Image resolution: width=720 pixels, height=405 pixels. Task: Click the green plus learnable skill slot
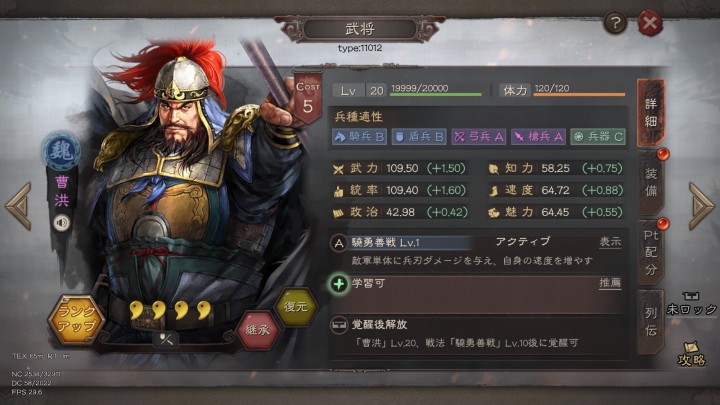(x=338, y=284)
